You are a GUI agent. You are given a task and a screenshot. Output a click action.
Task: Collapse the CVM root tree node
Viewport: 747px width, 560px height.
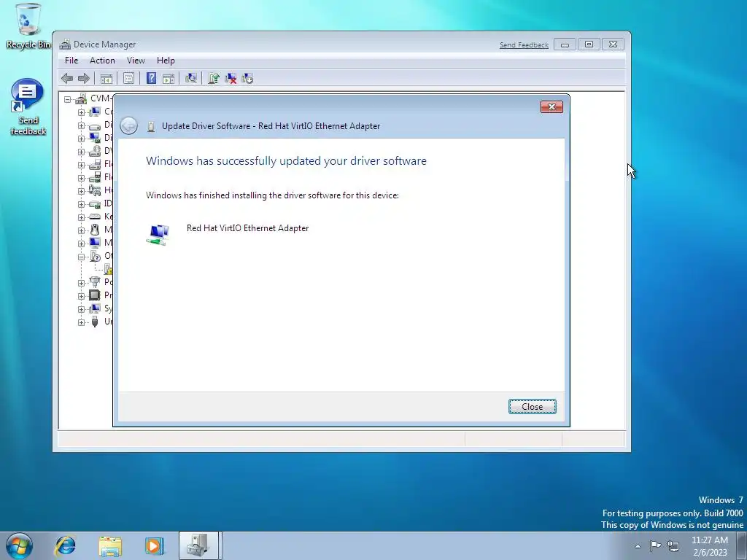click(x=68, y=99)
